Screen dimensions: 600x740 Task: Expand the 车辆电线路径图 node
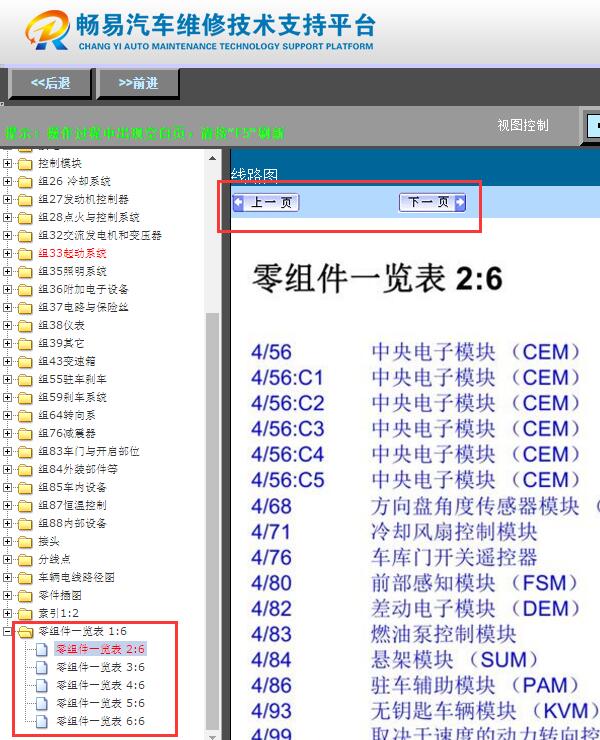(7, 578)
